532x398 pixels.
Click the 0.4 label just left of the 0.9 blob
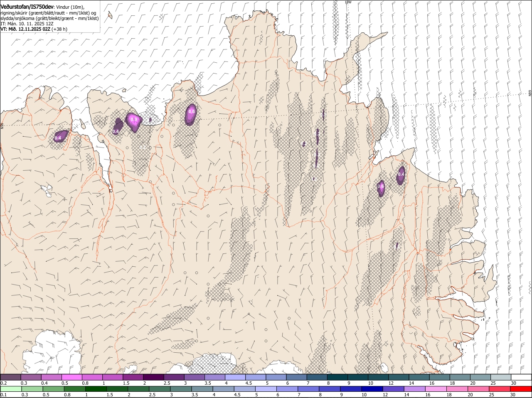[x=116, y=131]
